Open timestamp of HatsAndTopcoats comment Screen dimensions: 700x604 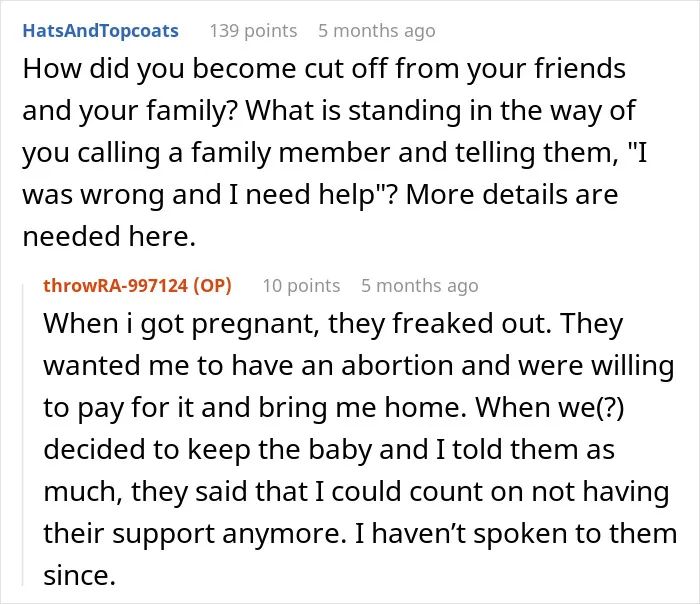[376, 31]
